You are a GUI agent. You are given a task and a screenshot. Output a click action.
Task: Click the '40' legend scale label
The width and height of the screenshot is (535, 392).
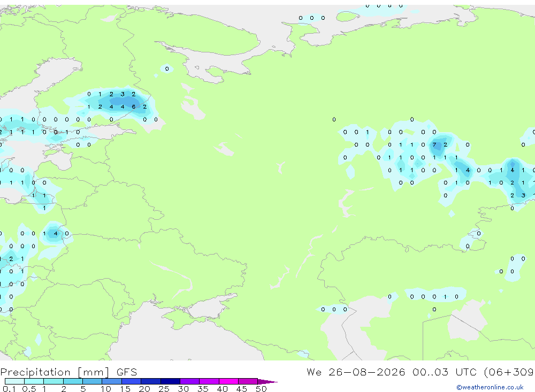tap(222, 389)
